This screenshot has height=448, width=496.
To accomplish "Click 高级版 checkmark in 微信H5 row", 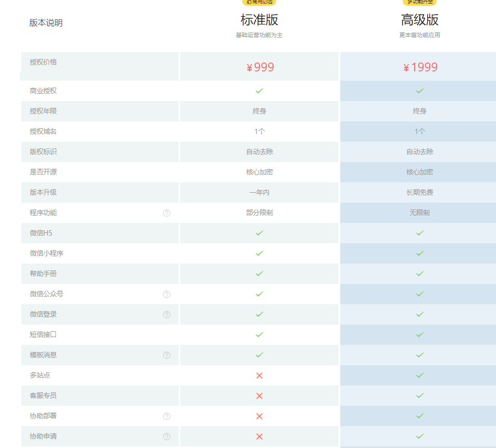I will coord(420,233).
